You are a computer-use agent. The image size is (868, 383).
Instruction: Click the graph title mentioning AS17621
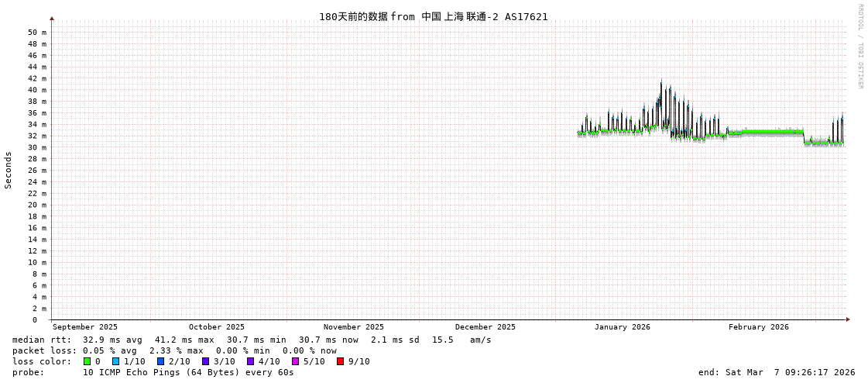pos(433,17)
